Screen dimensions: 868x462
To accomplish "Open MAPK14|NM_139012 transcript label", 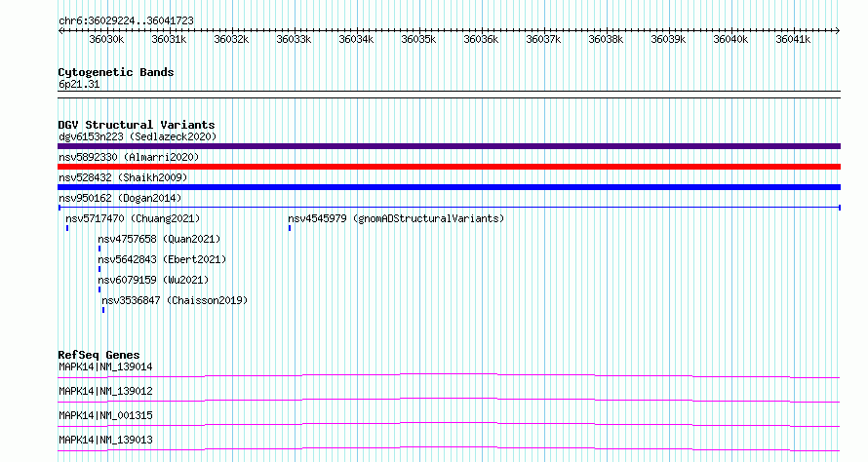I will (105, 391).
